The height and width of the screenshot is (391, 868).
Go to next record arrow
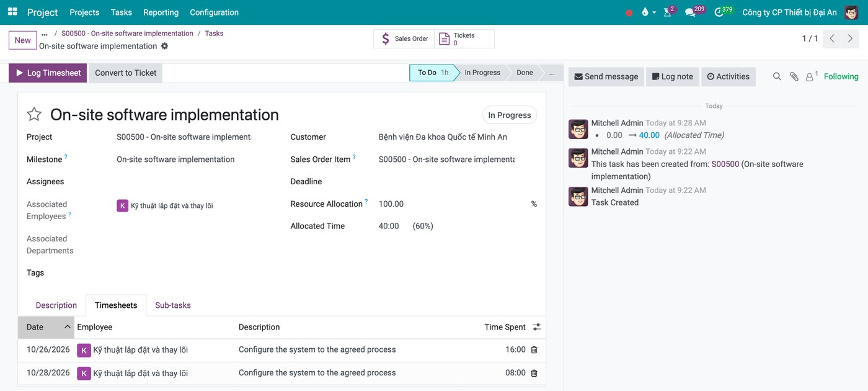coord(850,38)
